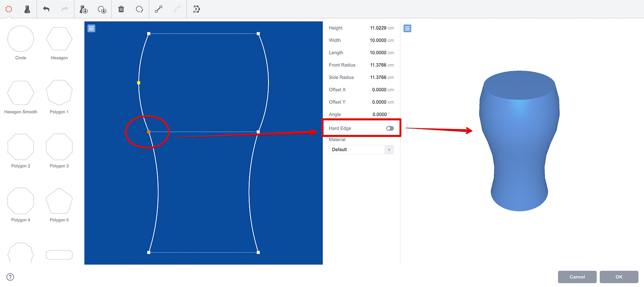
Task: Click the Side Radius label
Action: pyautogui.click(x=341, y=78)
